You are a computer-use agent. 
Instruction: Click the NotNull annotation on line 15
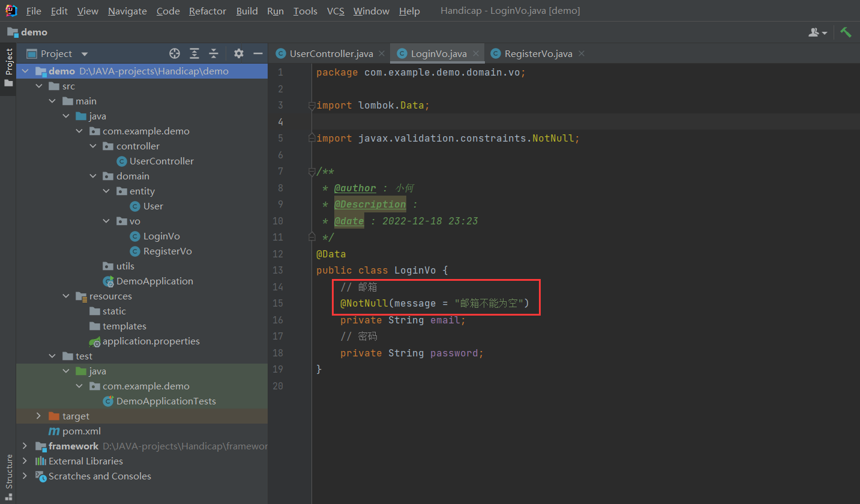click(x=364, y=304)
